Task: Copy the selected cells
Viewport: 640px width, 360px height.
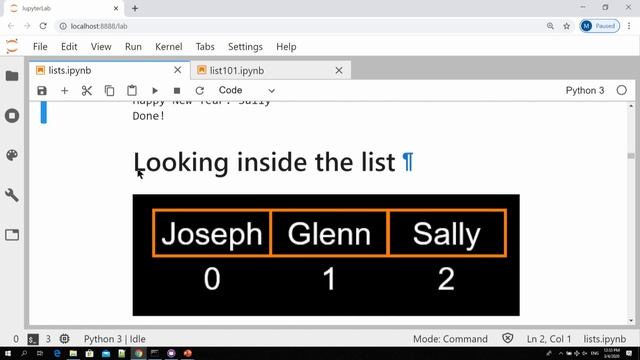Action: 109,91
